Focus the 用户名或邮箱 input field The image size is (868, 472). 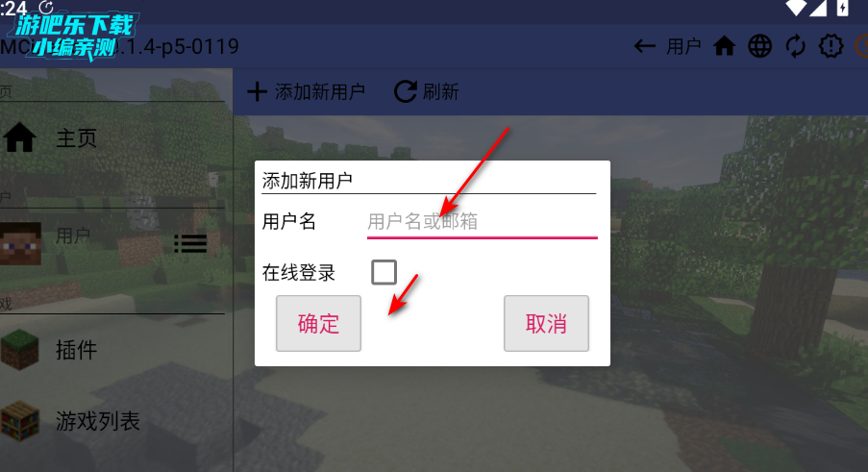coord(483,222)
